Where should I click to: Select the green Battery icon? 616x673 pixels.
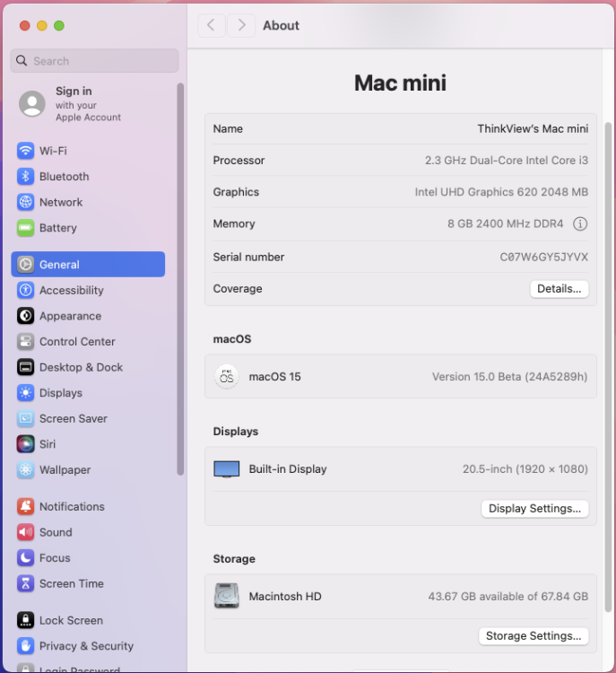(x=25, y=228)
